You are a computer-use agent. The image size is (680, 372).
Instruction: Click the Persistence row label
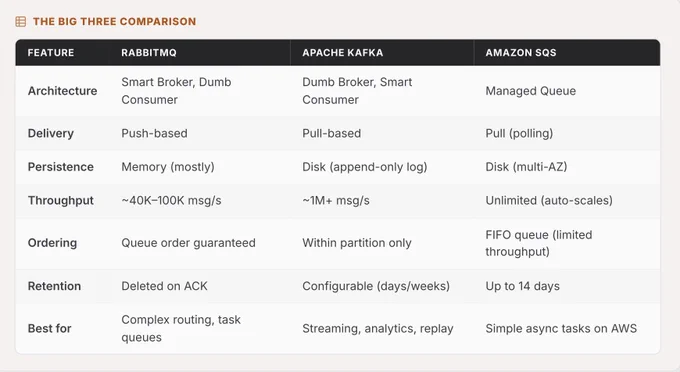61,167
